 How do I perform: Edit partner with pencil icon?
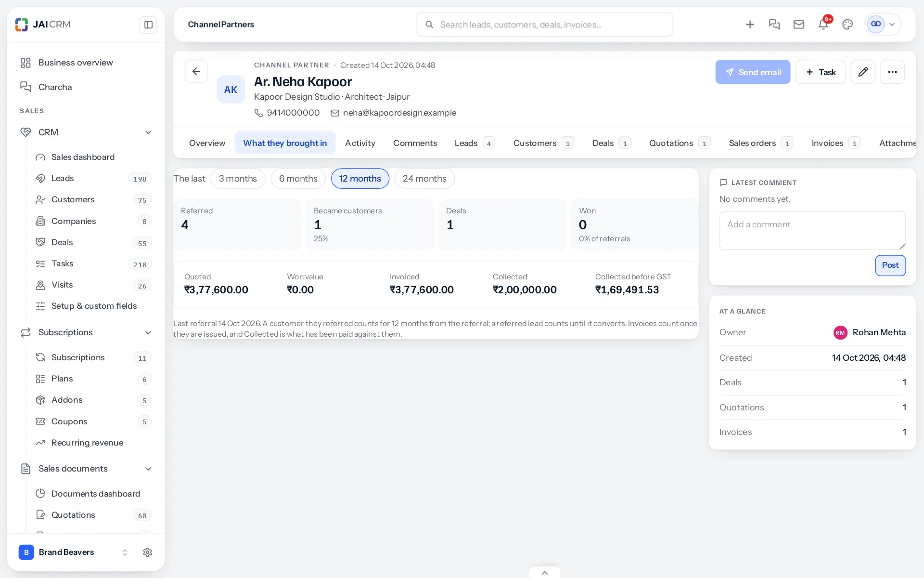pos(863,72)
